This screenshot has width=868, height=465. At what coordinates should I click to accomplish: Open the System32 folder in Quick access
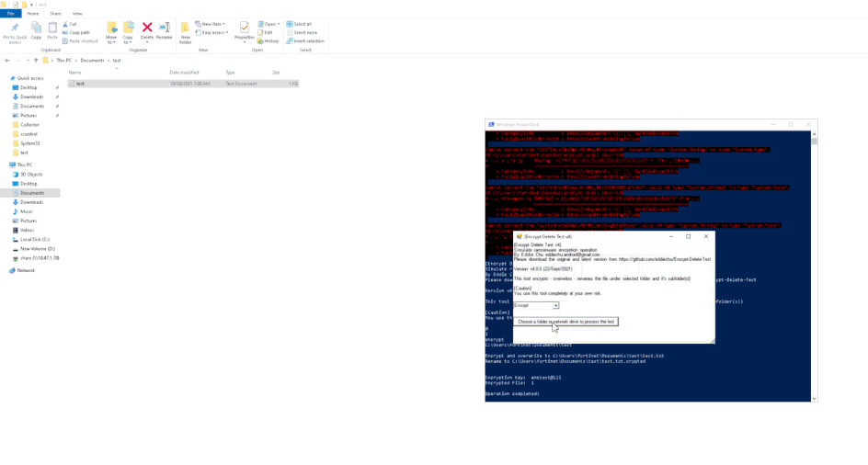click(x=26, y=143)
